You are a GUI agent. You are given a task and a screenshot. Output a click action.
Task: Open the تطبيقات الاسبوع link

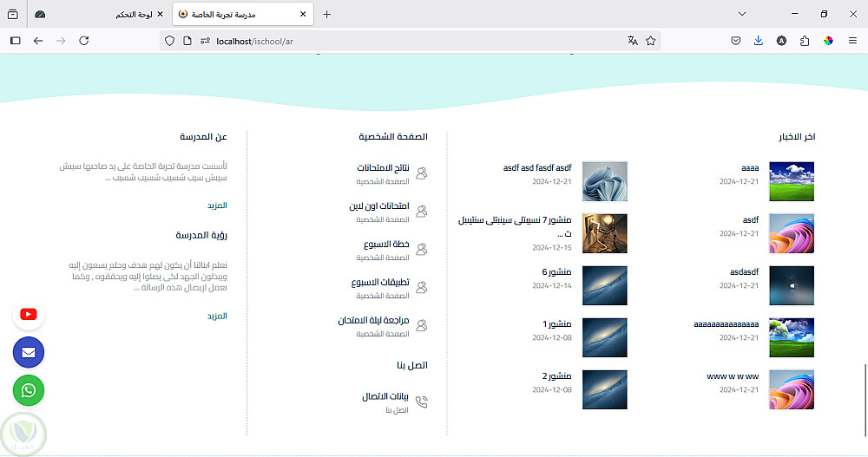[x=380, y=283]
